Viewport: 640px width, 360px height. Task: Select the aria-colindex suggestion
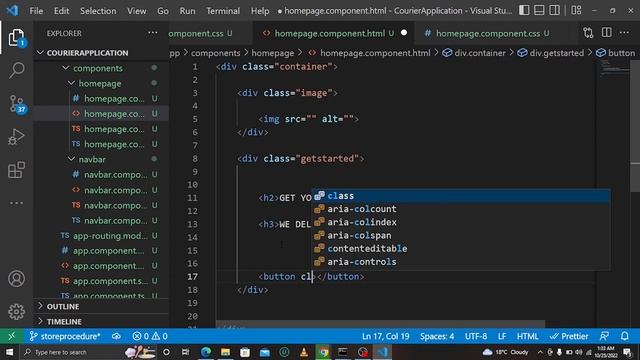coord(461,222)
